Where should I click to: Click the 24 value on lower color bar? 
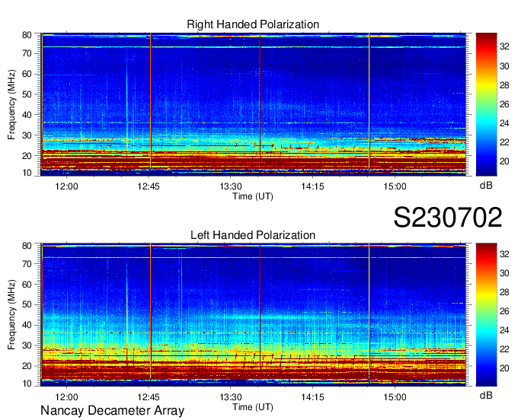[x=504, y=330]
